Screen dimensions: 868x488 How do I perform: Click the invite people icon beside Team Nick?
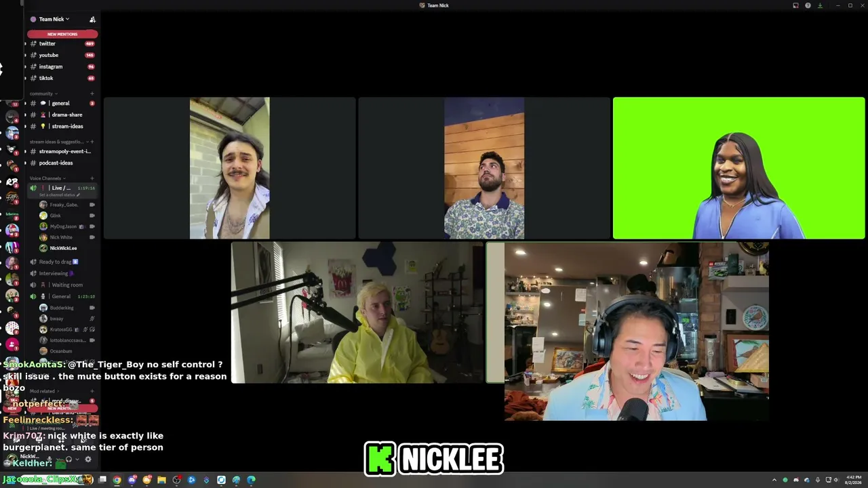[92, 20]
